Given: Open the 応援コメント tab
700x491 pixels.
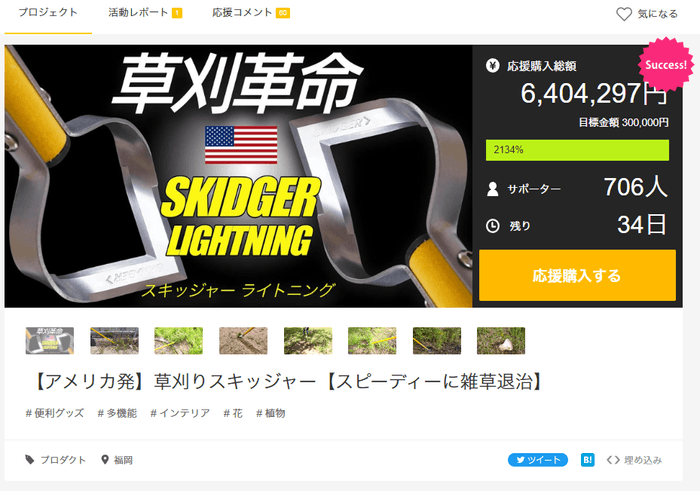Looking at the screenshot, I should click(x=250, y=12).
